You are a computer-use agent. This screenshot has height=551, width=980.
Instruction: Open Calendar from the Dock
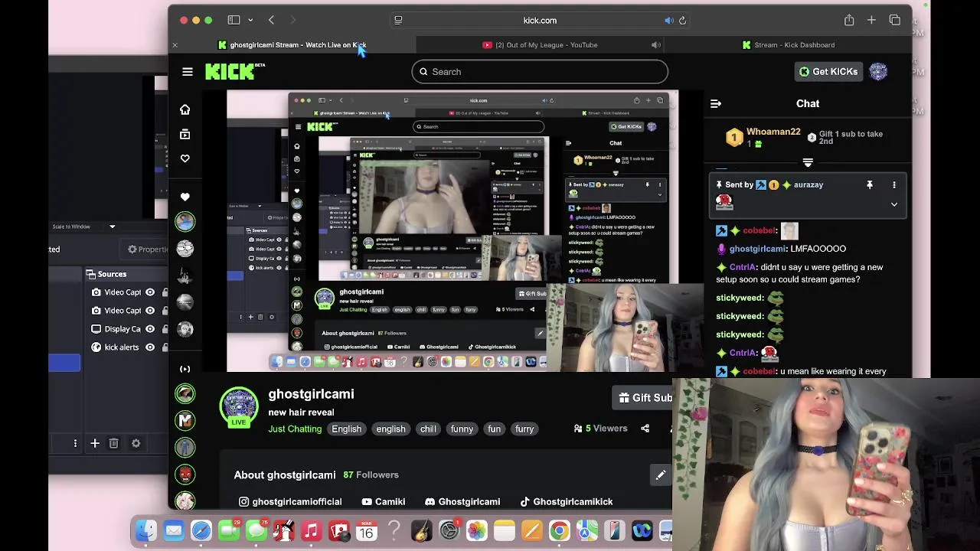366,530
